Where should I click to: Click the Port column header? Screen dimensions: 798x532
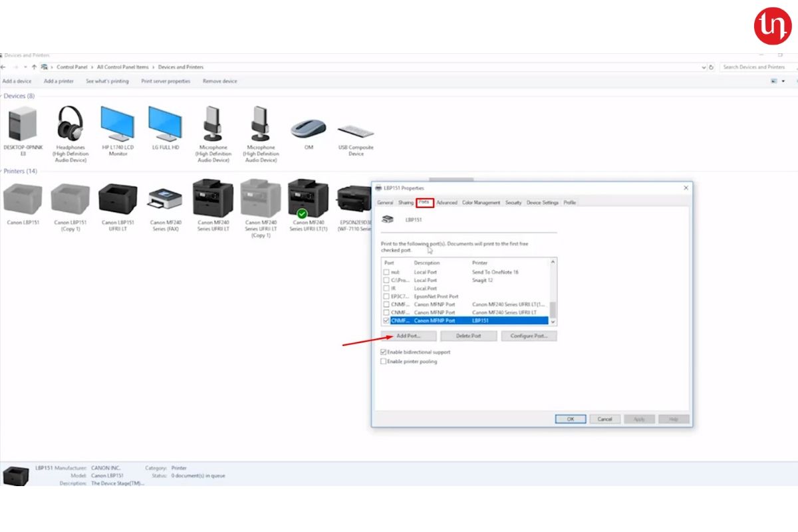[389, 263]
